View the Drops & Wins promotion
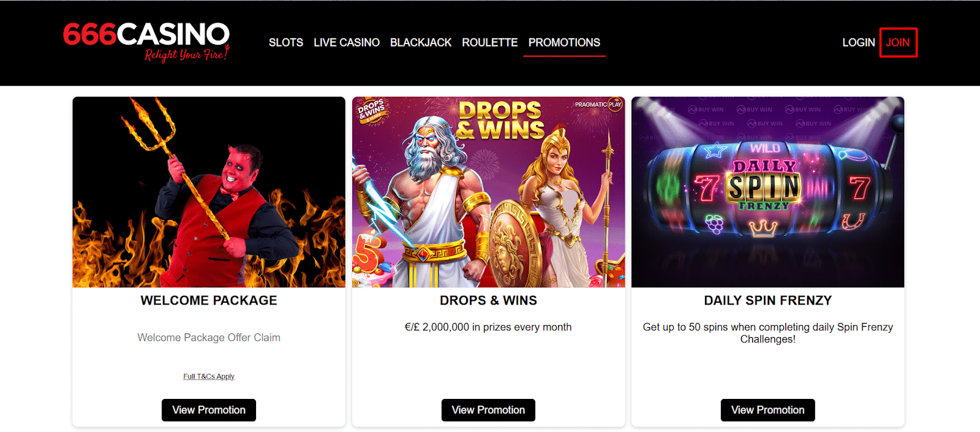Viewport: 980px width, 432px height. coord(488,410)
